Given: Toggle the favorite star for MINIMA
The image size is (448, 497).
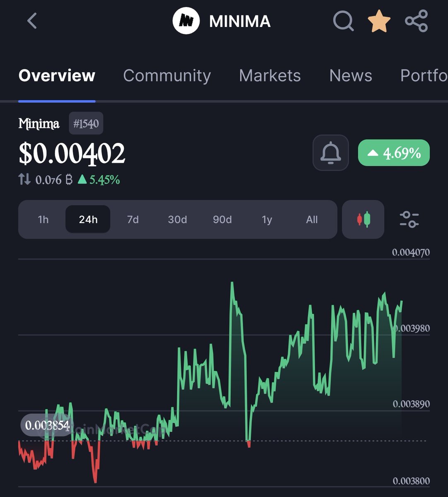Looking at the screenshot, I should (379, 21).
